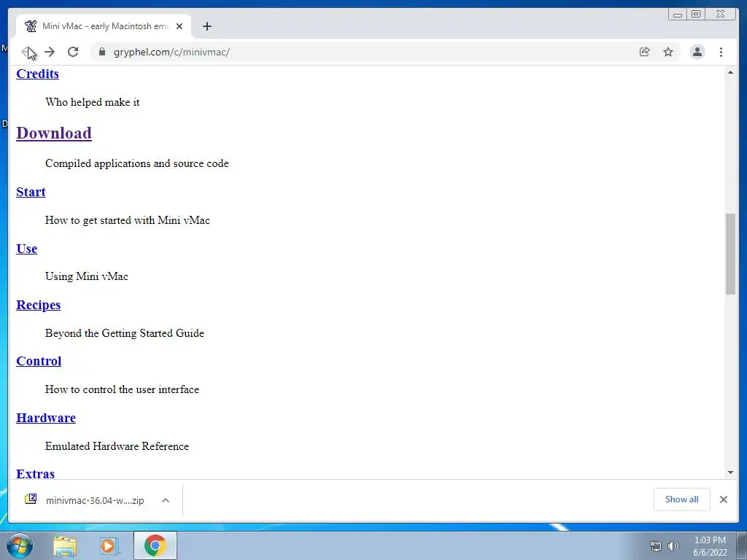
Task: Go to the Hardware link
Action: tap(46, 418)
